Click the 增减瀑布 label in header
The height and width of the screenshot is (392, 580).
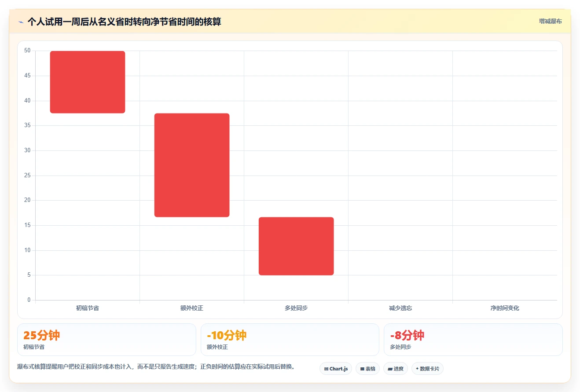(550, 21)
